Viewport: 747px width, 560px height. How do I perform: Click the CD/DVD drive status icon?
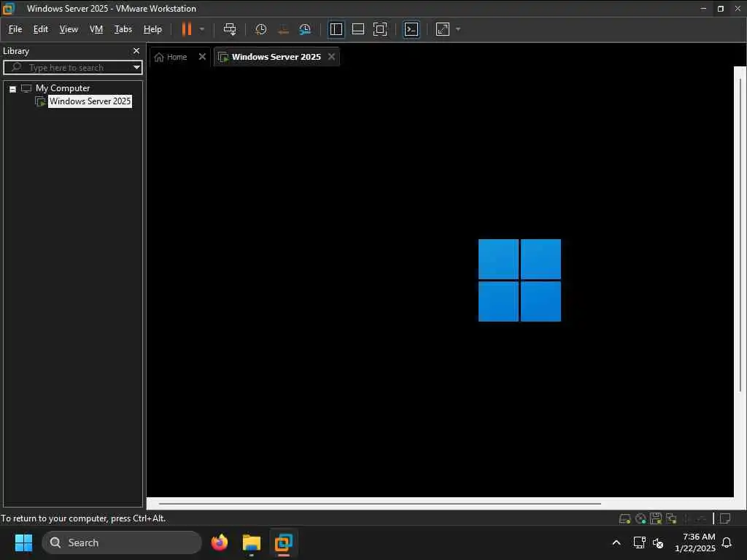640,518
